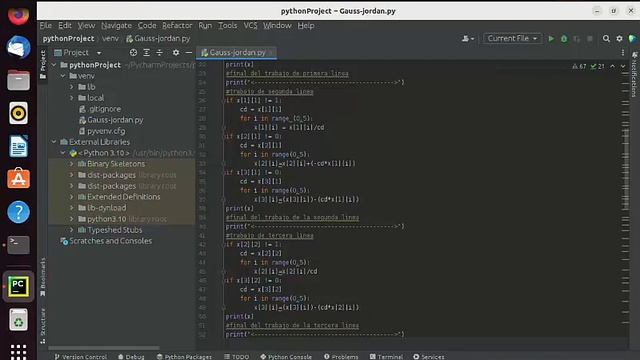
Task: Expand Typeshed Stubs node
Action: [72, 230]
